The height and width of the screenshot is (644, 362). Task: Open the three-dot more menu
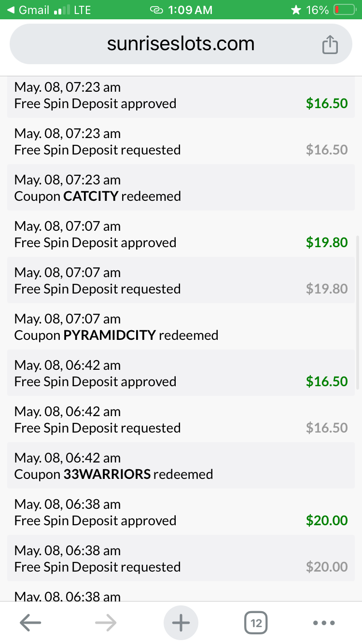point(323,623)
